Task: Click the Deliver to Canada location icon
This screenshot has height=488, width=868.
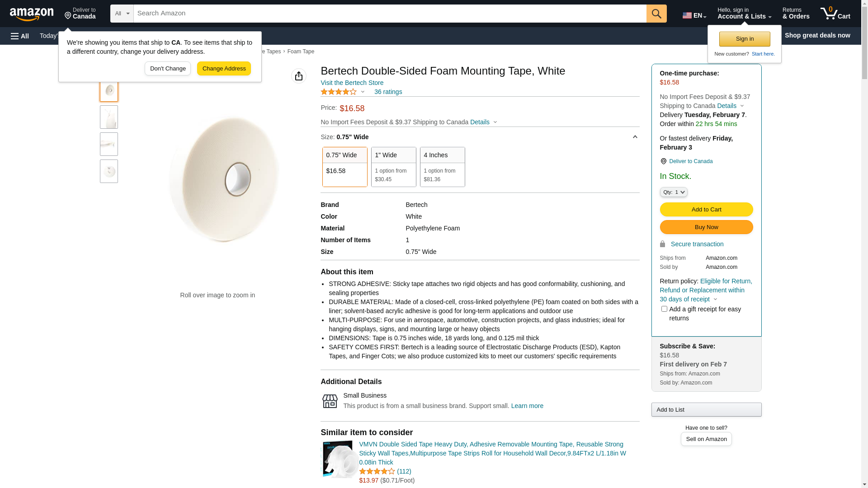Action: pyautogui.click(x=663, y=161)
